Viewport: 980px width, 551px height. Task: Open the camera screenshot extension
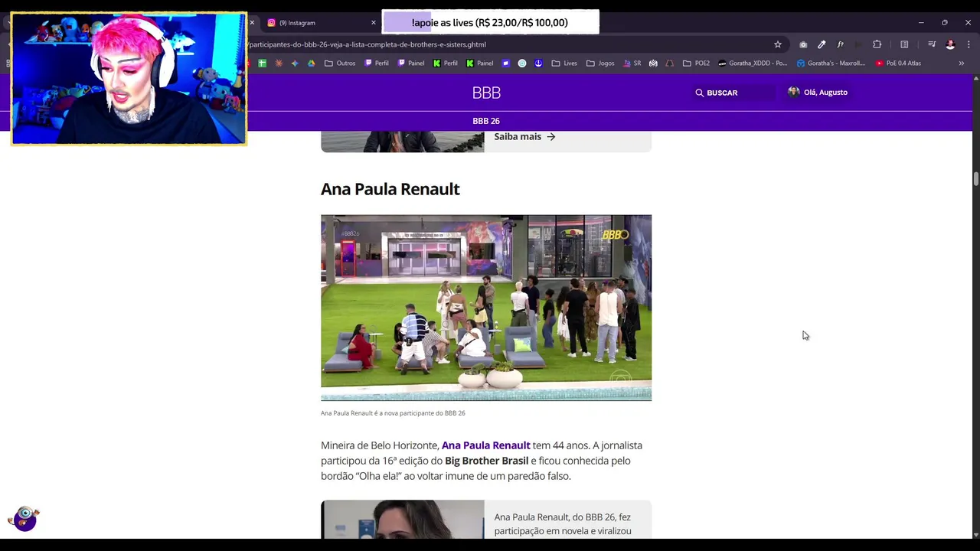[x=803, y=44]
